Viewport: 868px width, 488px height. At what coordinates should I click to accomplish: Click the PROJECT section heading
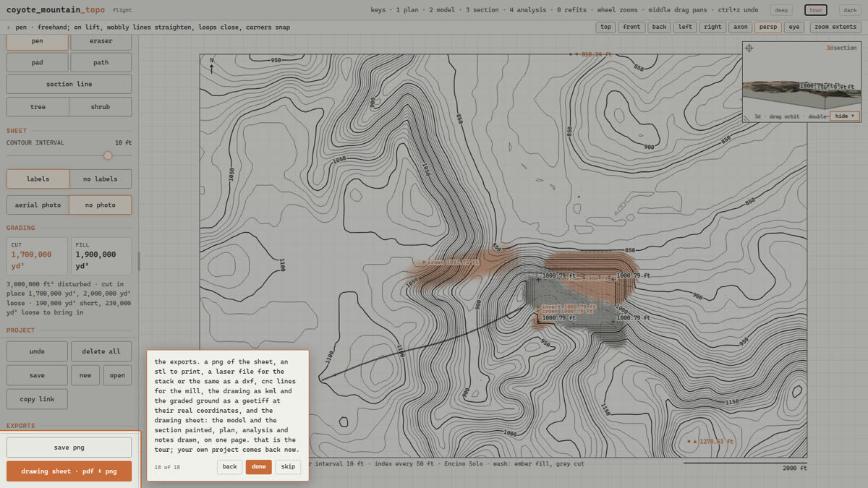(21, 330)
